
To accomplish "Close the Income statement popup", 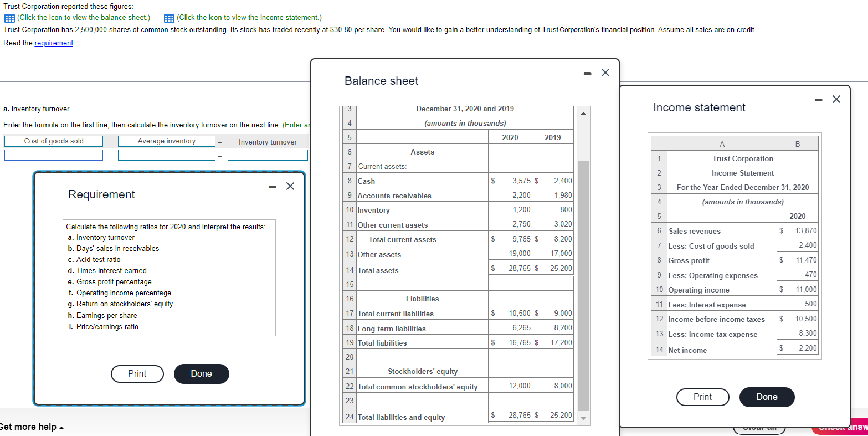I will [x=836, y=100].
